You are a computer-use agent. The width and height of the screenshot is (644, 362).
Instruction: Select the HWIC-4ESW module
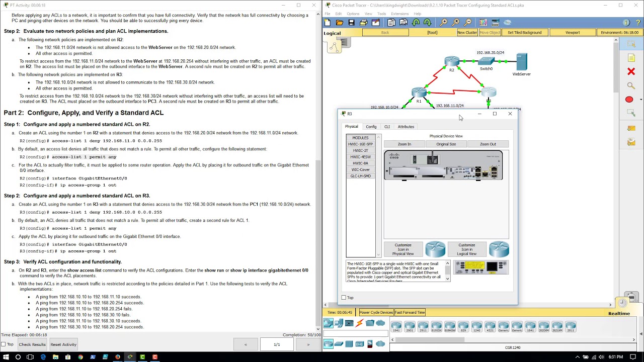coord(360,157)
